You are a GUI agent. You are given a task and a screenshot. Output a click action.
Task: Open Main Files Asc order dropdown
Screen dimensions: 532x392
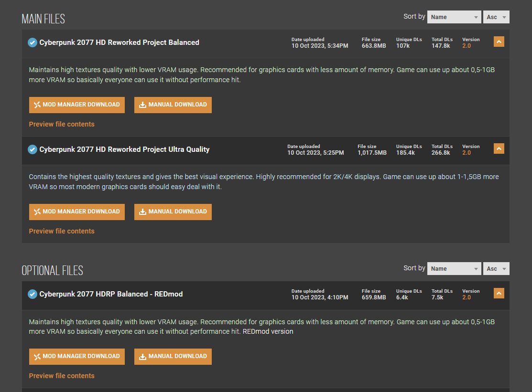[x=496, y=17]
